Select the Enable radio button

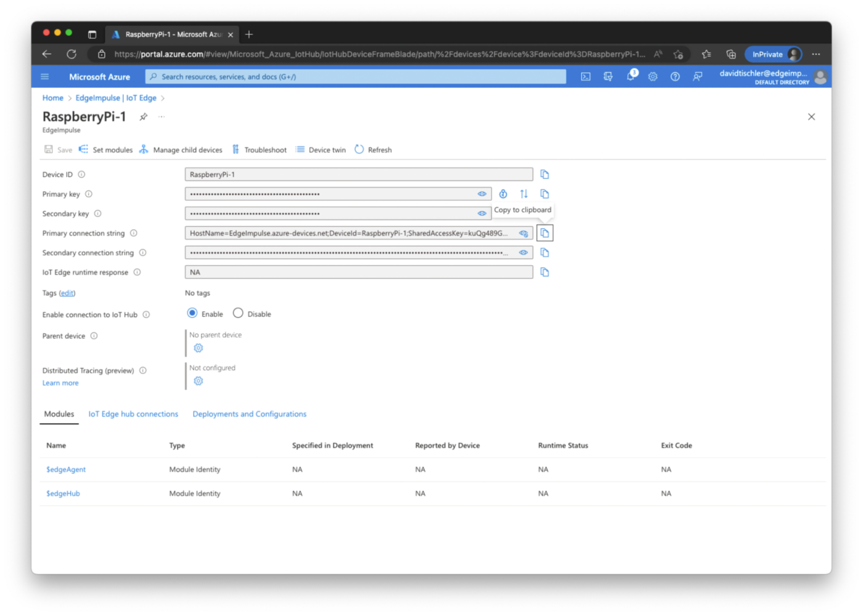point(192,313)
